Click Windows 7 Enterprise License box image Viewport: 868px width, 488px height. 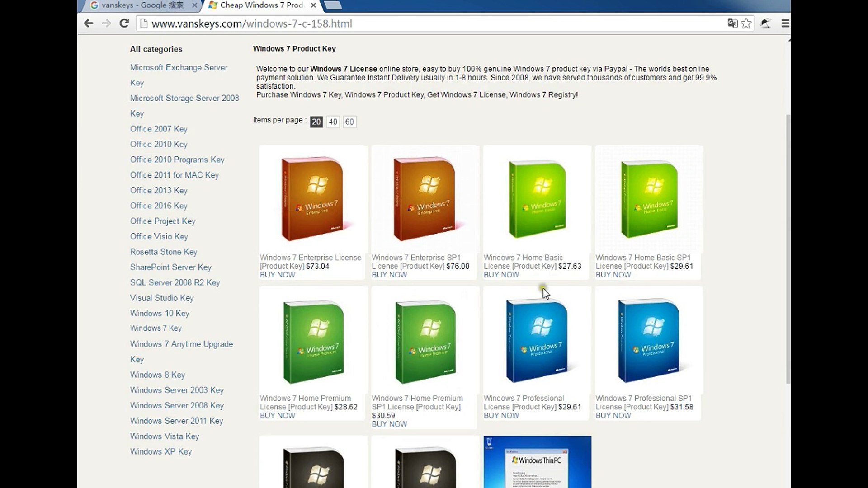pyautogui.click(x=313, y=199)
